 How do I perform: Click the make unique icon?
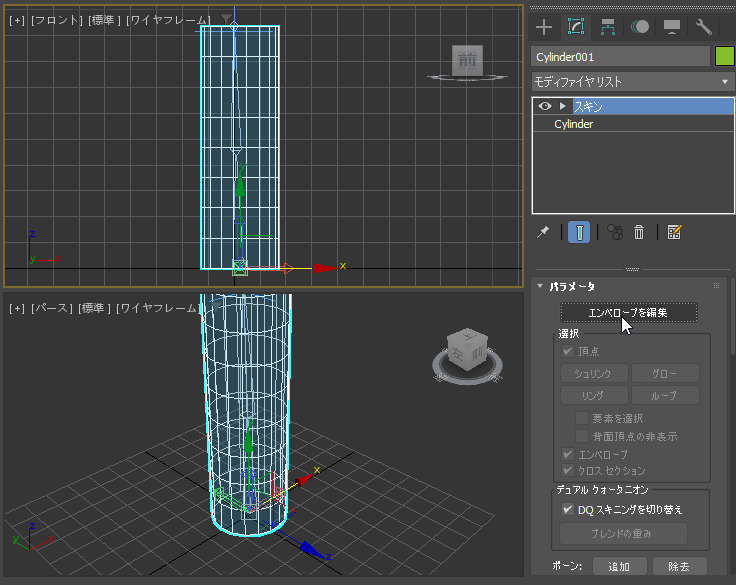click(x=615, y=232)
